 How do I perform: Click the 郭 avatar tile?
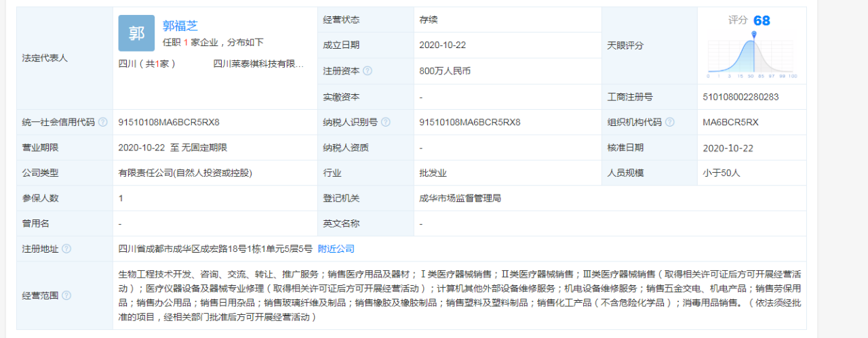(x=136, y=33)
